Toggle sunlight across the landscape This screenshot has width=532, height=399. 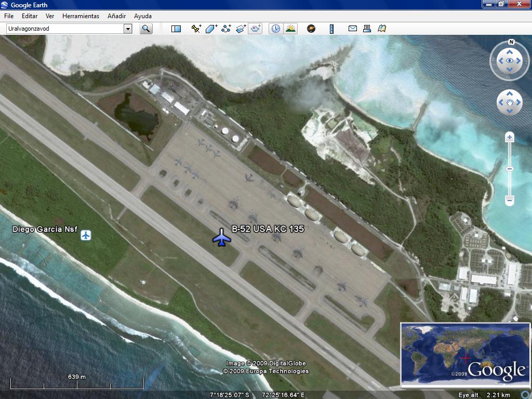point(290,29)
